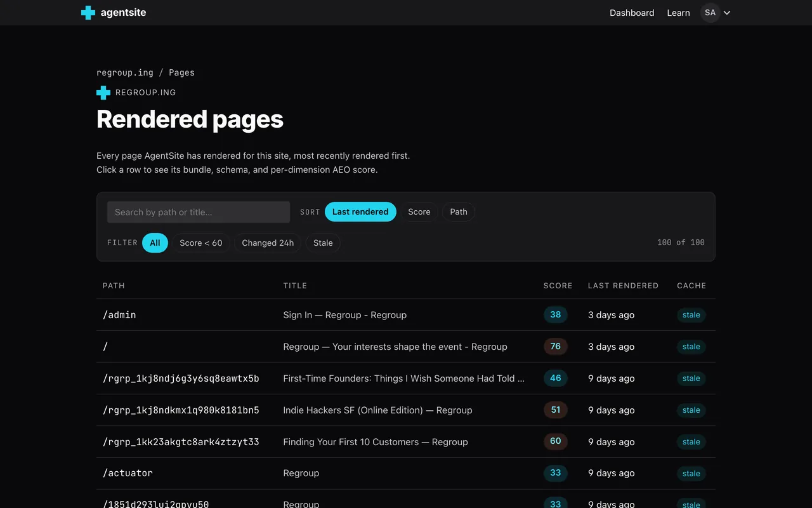This screenshot has height=508, width=812.
Task: Open the Learn nav link
Action: (x=678, y=13)
